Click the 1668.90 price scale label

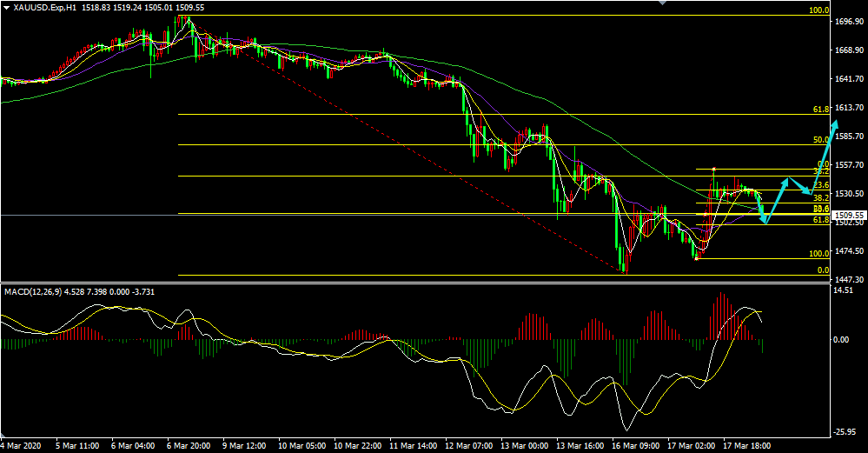coord(849,50)
